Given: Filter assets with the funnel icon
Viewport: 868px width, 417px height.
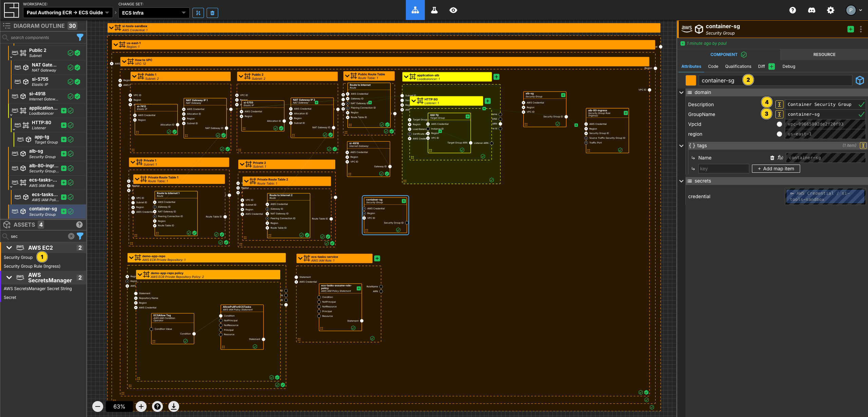Looking at the screenshot, I should (x=80, y=236).
